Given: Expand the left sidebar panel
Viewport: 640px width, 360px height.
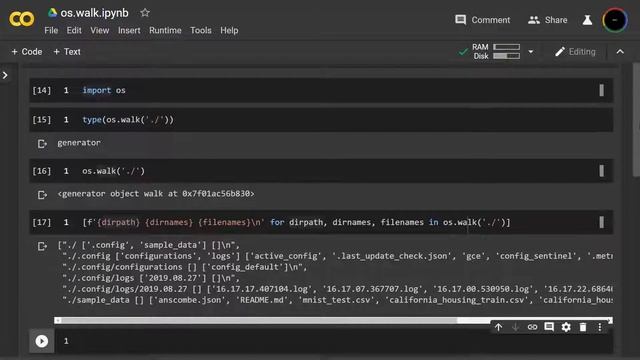Looking at the screenshot, I should [x=5, y=76].
